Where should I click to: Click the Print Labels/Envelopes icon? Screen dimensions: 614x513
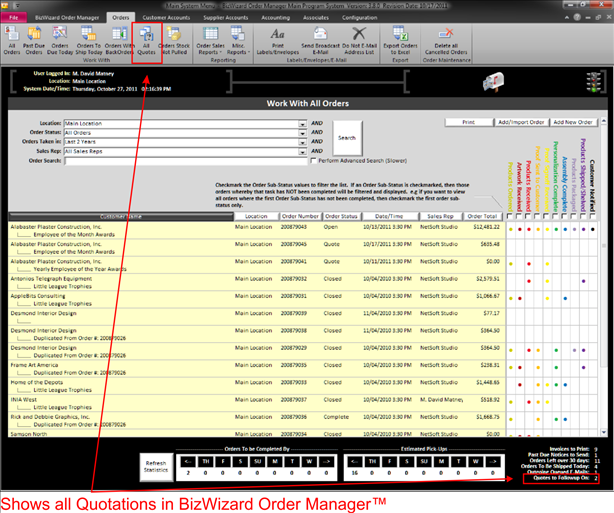coord(278,40)
